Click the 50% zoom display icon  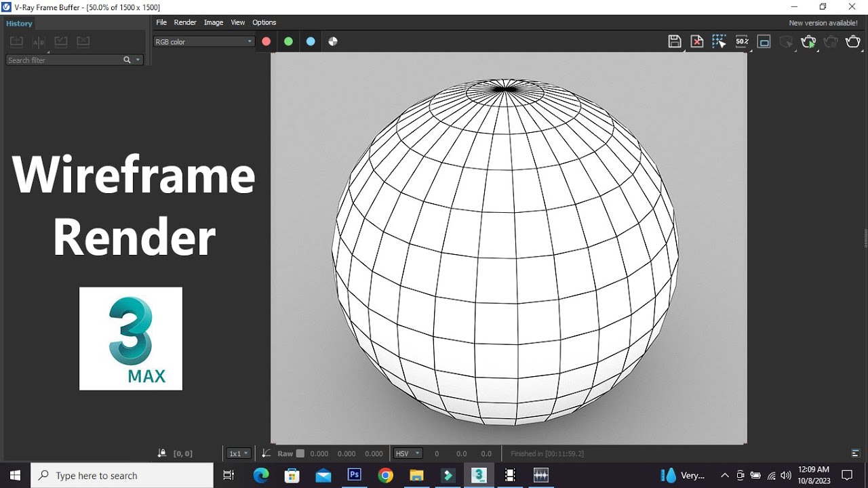[x=742, y=41]
